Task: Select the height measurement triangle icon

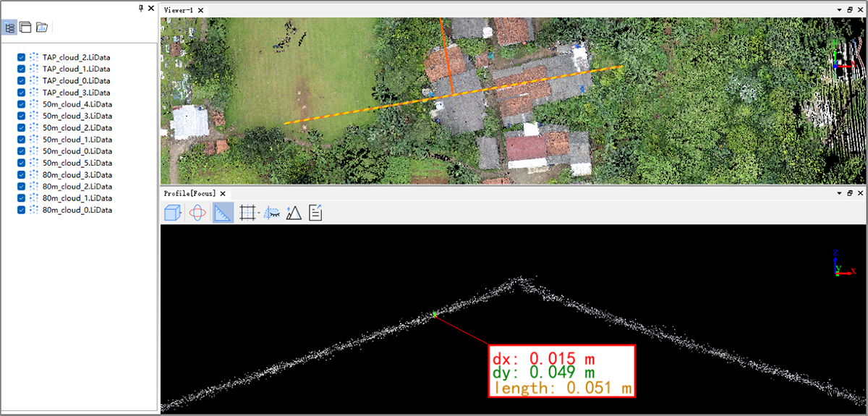Action: (294, 213)
